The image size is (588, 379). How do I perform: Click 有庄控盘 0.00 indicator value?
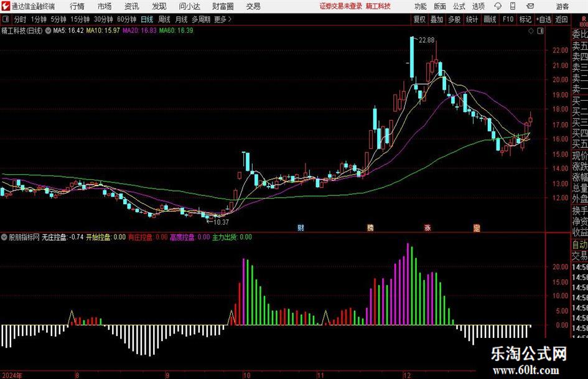click(147, 237)
